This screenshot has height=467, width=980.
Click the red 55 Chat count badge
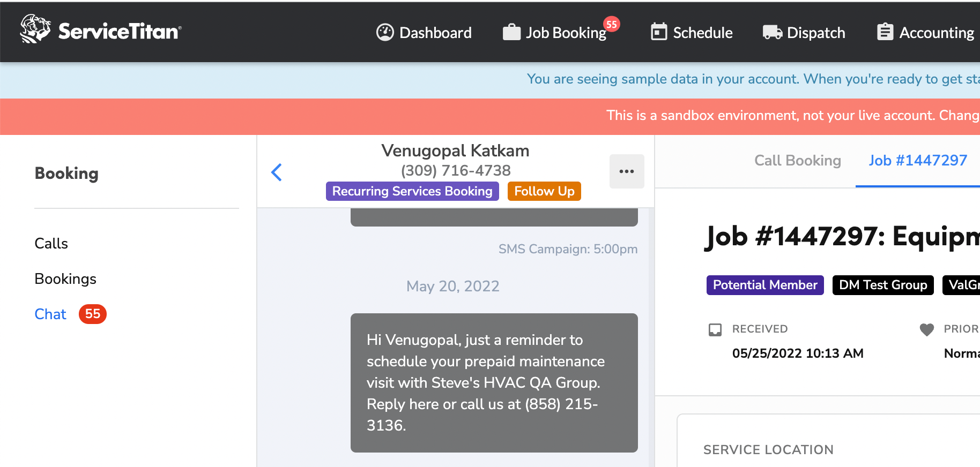(93, 314)
